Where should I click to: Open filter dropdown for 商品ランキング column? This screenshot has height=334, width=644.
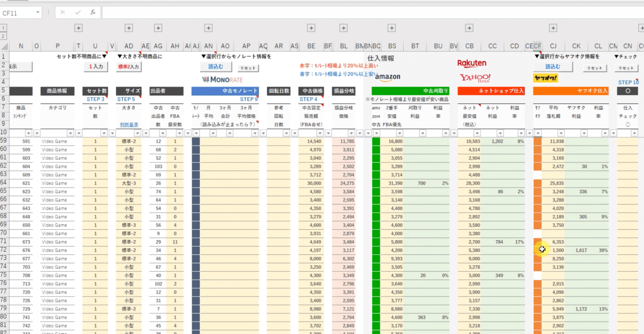pos(29,133)
